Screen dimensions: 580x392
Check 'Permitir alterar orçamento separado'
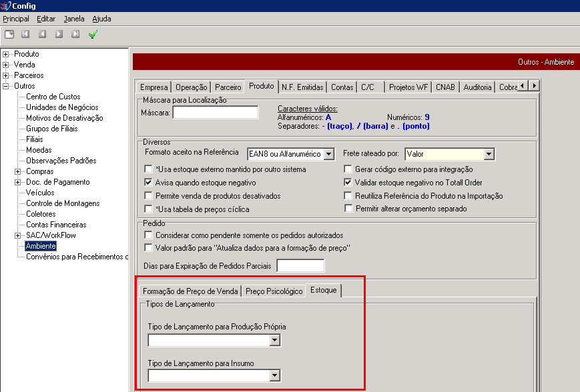(x=348, y=209)
